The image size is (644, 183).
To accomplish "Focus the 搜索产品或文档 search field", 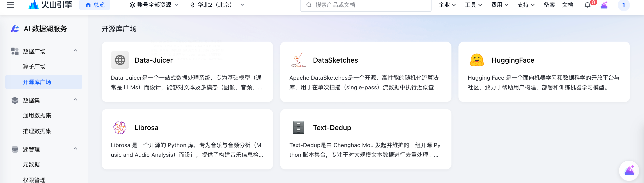I will click(366, 5).
